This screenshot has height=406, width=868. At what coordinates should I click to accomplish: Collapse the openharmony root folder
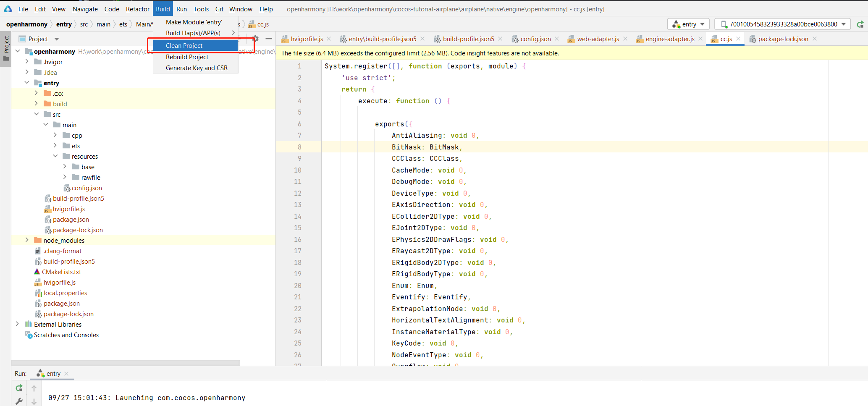click(18, 51)
